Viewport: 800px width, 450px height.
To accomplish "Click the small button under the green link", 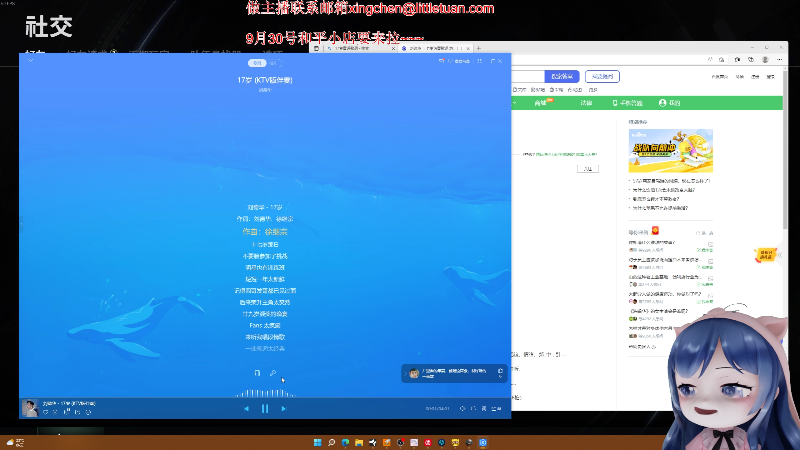I will (x=588, y=169).
